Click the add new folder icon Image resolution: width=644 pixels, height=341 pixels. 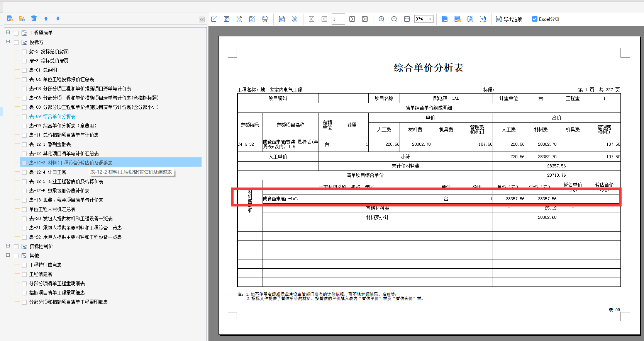[x=22, y=19]
